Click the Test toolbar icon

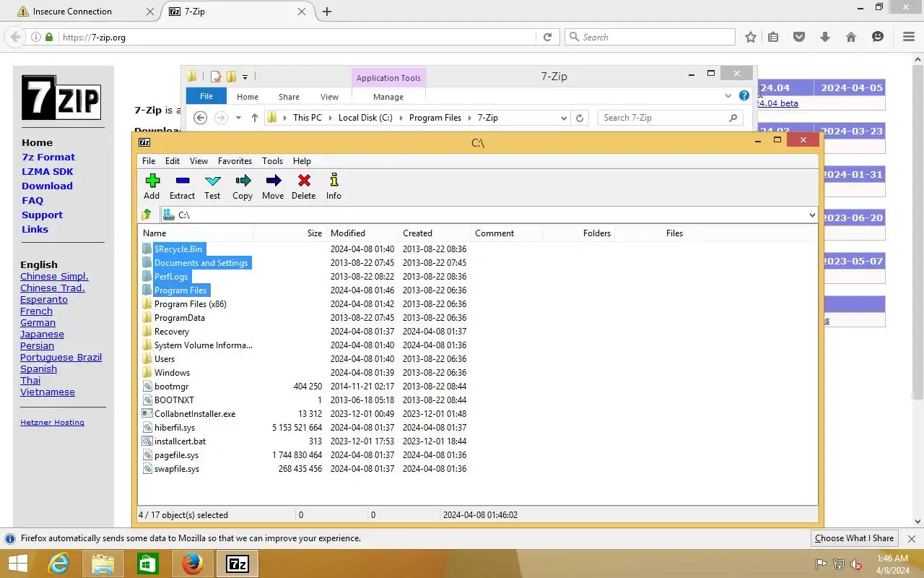pos(212,186)
